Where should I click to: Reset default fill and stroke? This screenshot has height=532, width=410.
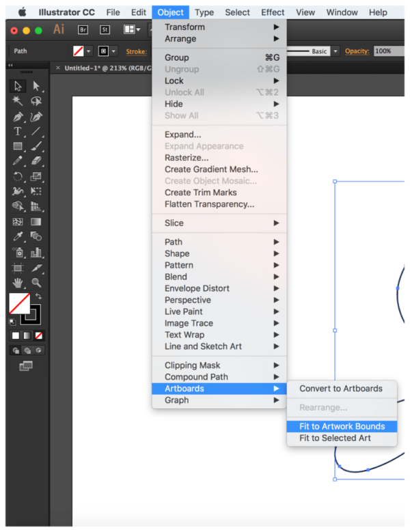tap(12, 322)
